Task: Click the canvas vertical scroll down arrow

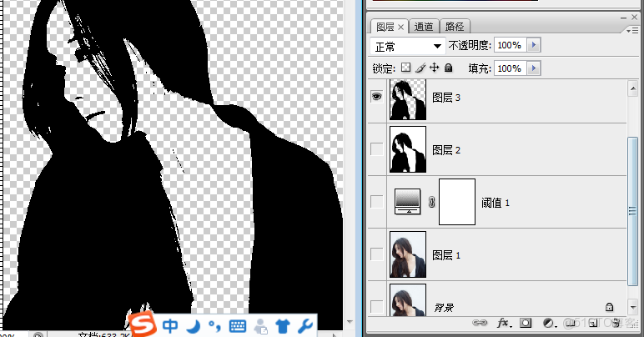Action: tap(350, 322)
